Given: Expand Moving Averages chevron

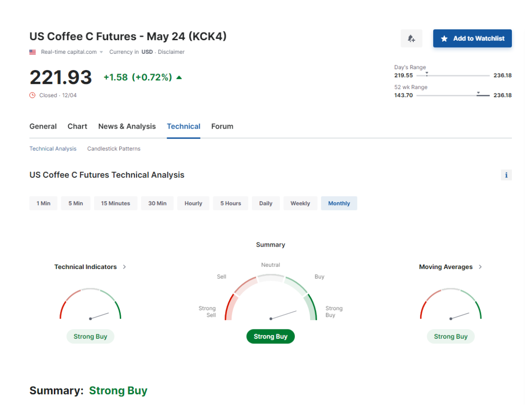Looking at the screenshot, I should pos(480,267).
